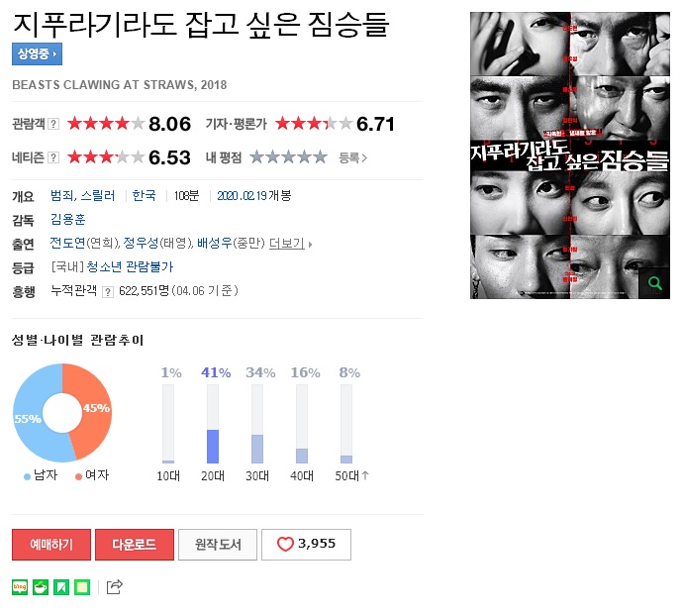Open the 상영중 status button
Viewport: 683px width, 616px height.
click(37, 54)
